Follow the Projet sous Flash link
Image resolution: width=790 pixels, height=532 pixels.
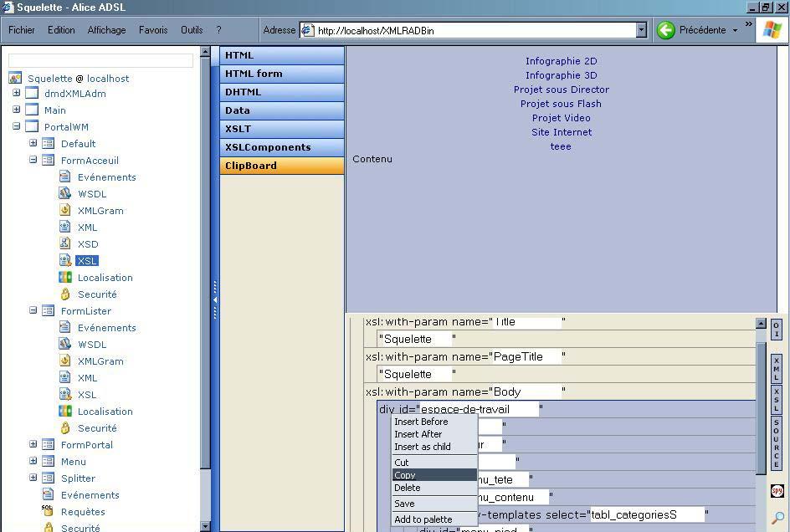coord(561,104)
